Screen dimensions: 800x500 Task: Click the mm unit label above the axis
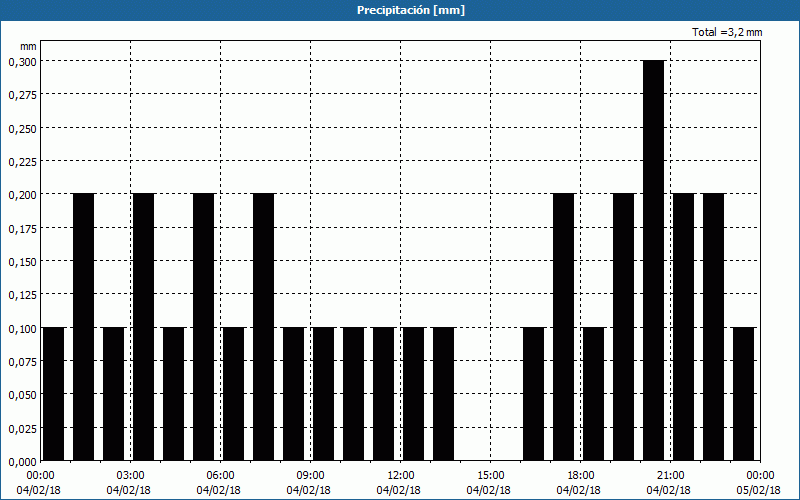click(28, 46)
